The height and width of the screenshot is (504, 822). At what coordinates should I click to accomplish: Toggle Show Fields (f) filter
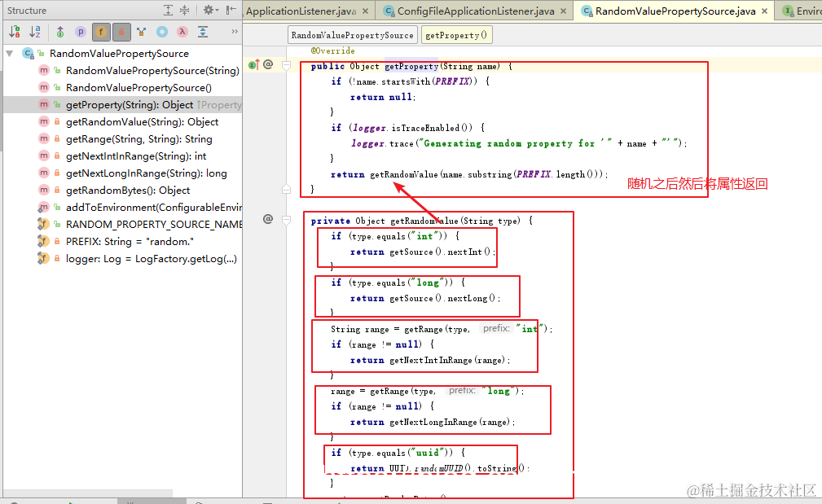[x=101, y=32]
